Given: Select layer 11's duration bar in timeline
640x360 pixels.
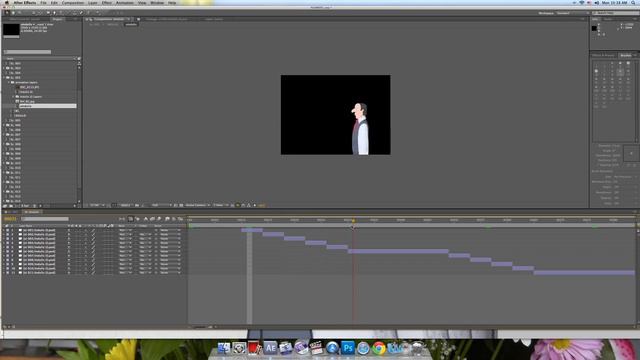Looking at the screenshot, I should [584, 273].
